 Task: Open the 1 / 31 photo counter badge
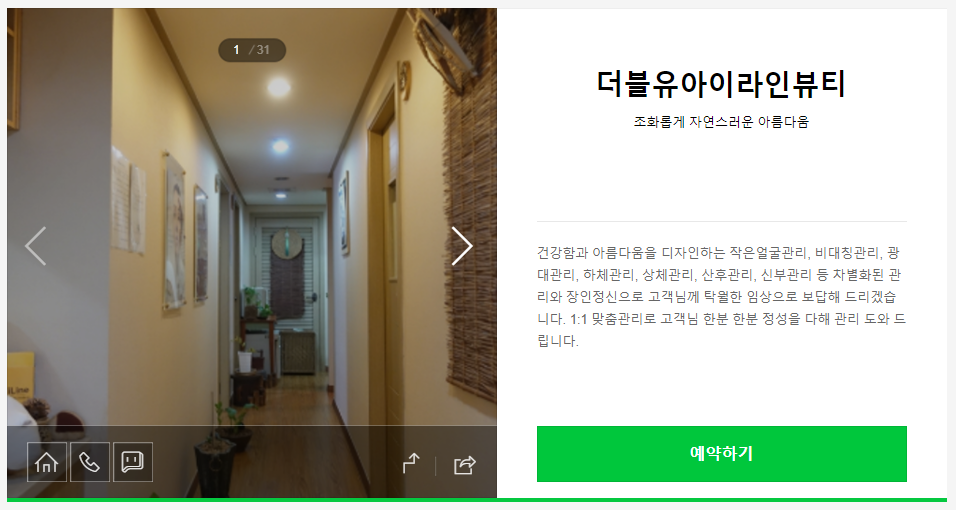coord(252,50)
